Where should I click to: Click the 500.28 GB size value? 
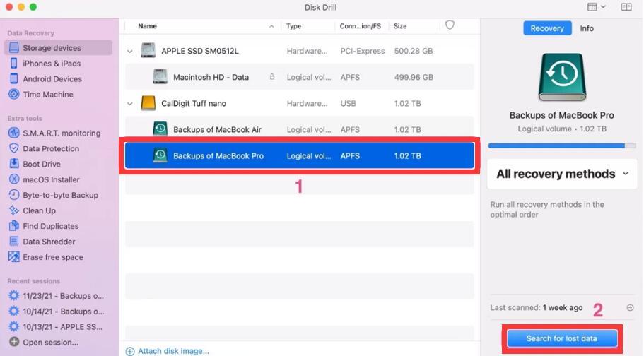(413, 51)
